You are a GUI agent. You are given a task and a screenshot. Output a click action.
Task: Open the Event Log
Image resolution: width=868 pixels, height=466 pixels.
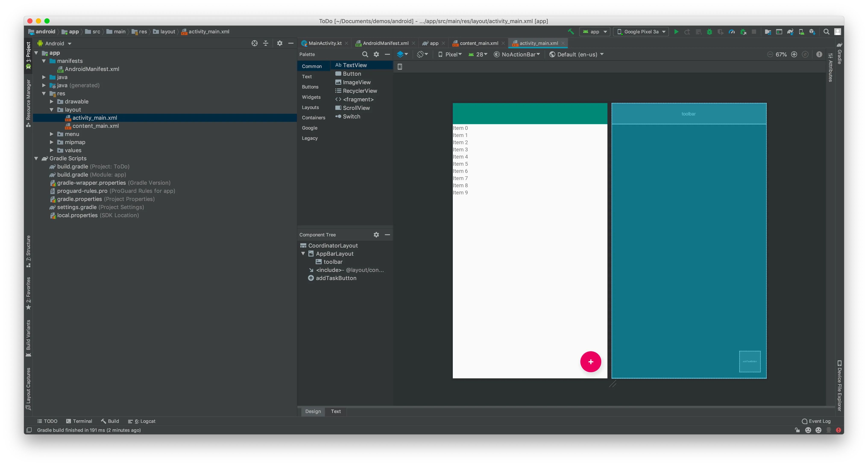click(816, 421)
